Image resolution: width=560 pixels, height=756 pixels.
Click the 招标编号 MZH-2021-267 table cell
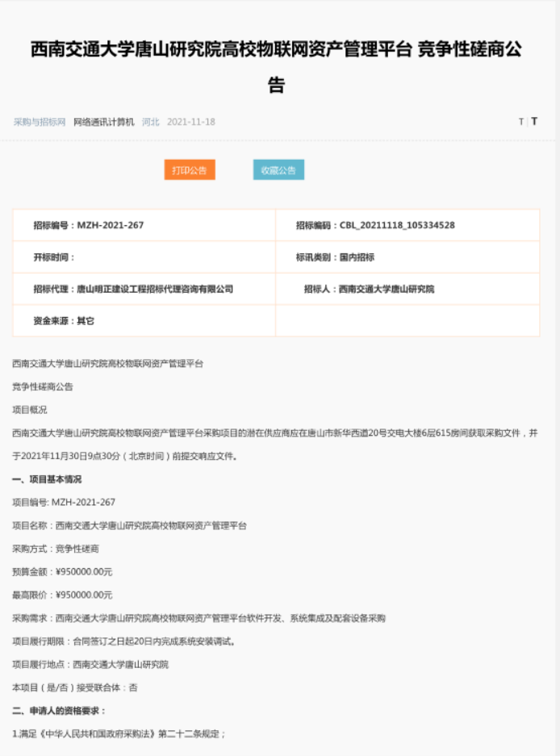point(144,225)
